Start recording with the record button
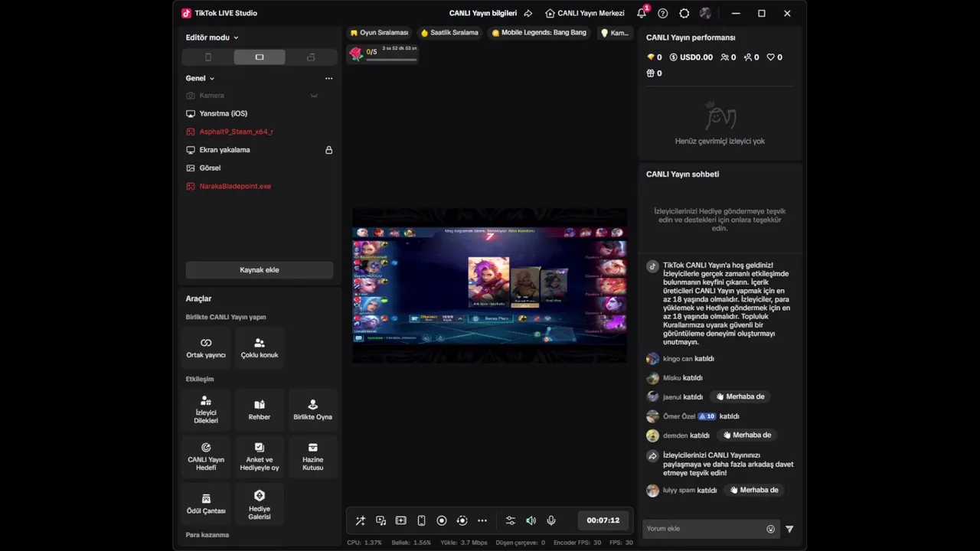Screen dimensions: 980x551 tap(442, 520)
